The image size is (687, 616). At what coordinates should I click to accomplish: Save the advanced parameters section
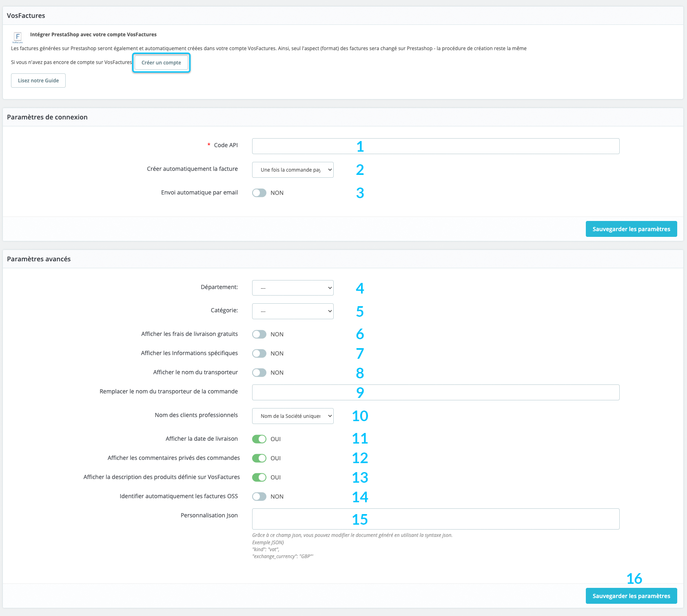pos(631,596)
